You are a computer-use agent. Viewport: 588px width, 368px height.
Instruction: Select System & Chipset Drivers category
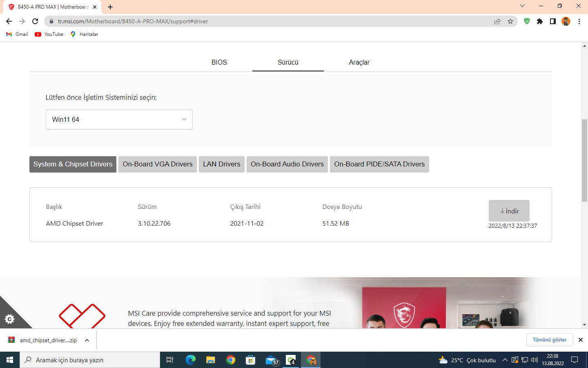pyautogui.click(x=73, y=164)
